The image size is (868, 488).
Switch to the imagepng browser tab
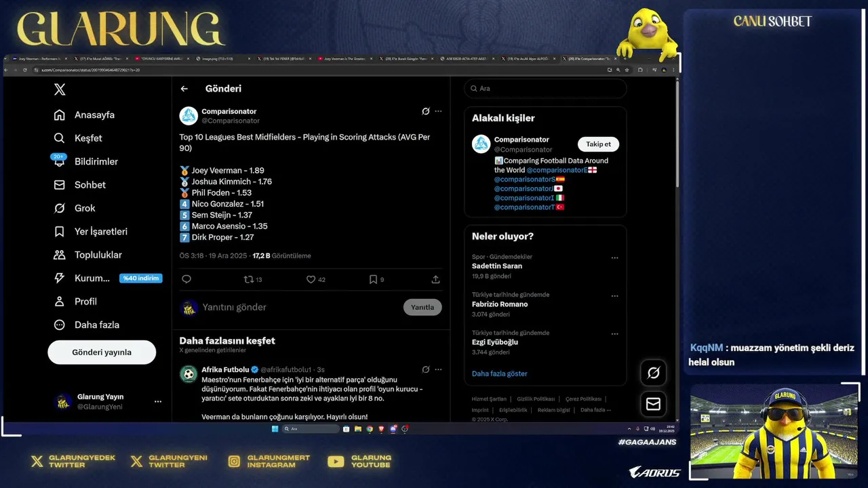click(x=225, y=59)
